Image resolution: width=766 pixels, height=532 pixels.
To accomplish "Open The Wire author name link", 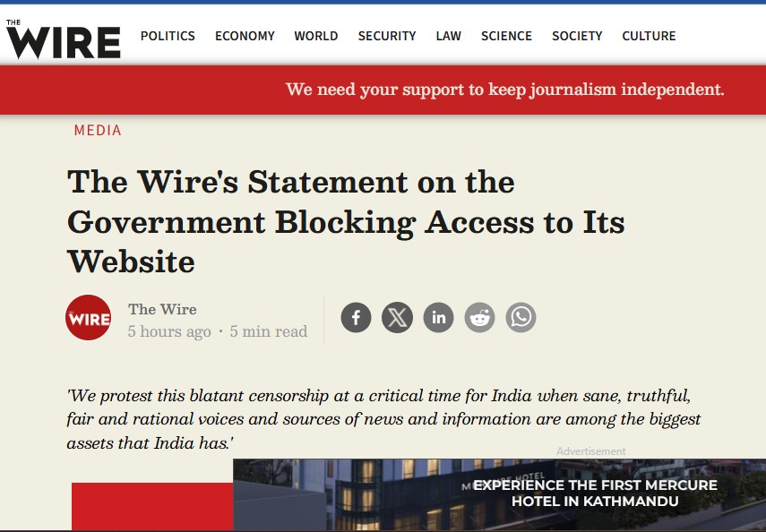I will (x=162, y=309).
